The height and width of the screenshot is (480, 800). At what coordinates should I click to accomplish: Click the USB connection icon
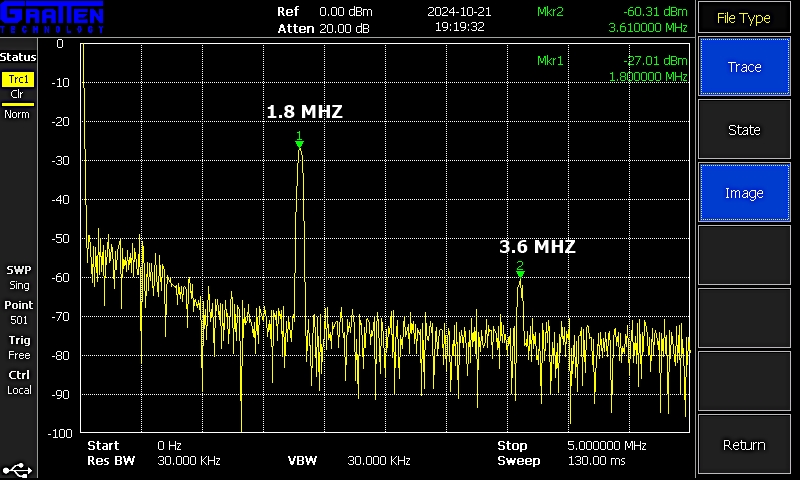click(18, 468)
